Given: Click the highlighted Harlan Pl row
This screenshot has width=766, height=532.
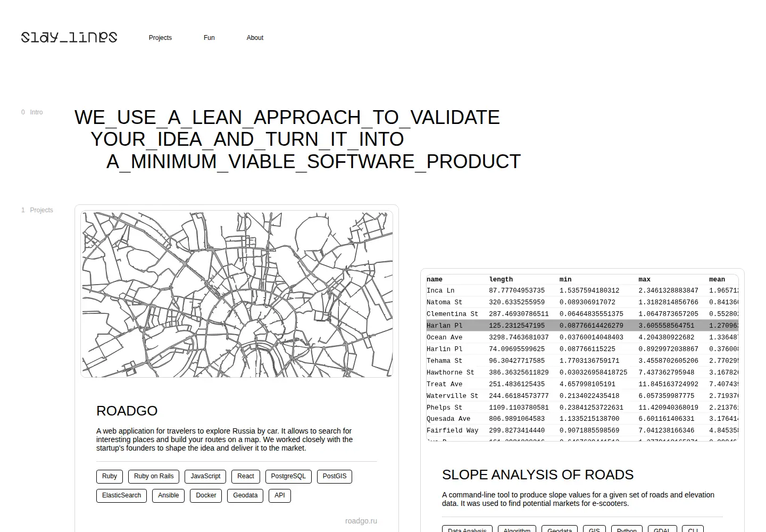Looking at the screenshot, I should pyautogui.click(x=582, y=326).
